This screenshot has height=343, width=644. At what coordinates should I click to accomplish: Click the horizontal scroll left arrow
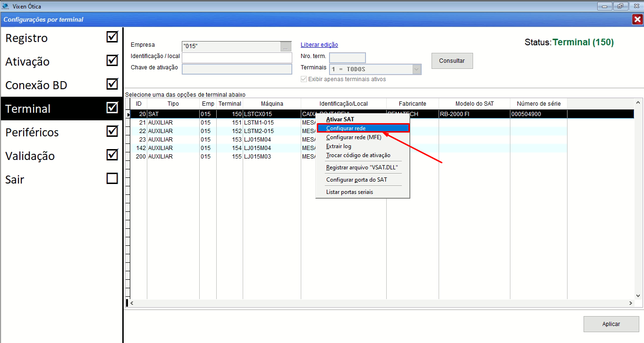[x=132, y=303]
